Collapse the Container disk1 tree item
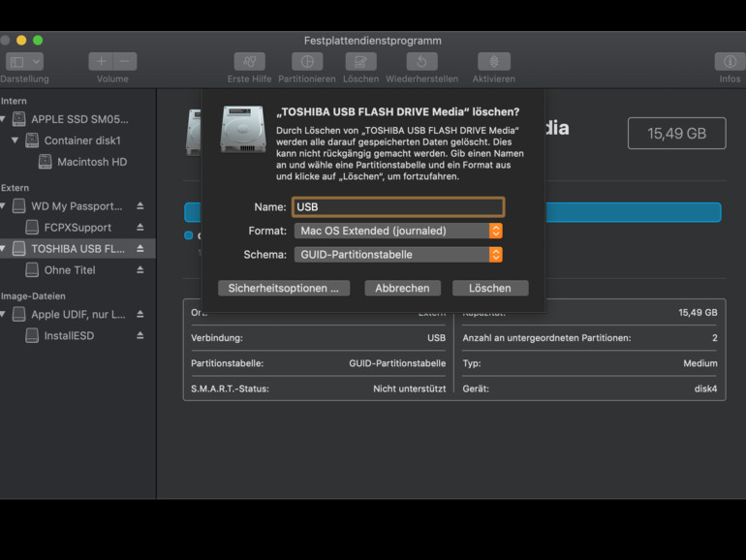 [16, 140]
